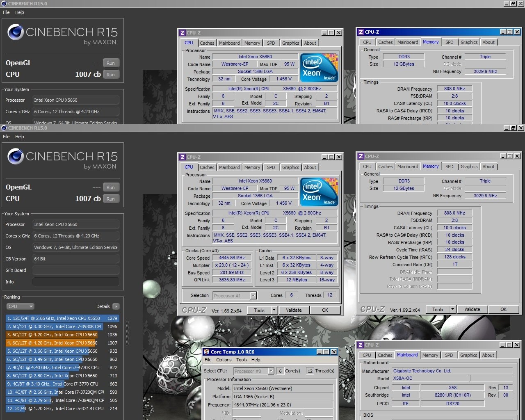Click the Details arrow button in Ranking
Image resolution: width=525 pixels, height=420 pixels.
pyautogui.click(x=116, y=306)
